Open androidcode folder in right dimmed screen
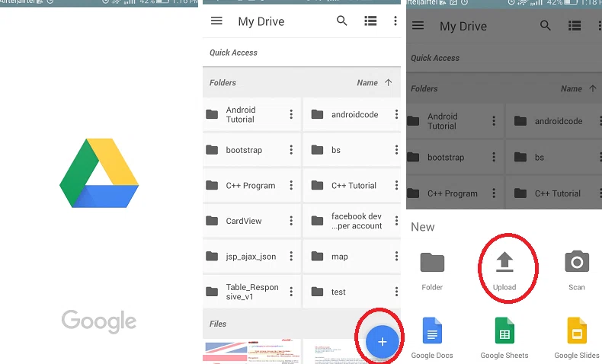Viewport: 602px width, 364px height. click(554, 121)
